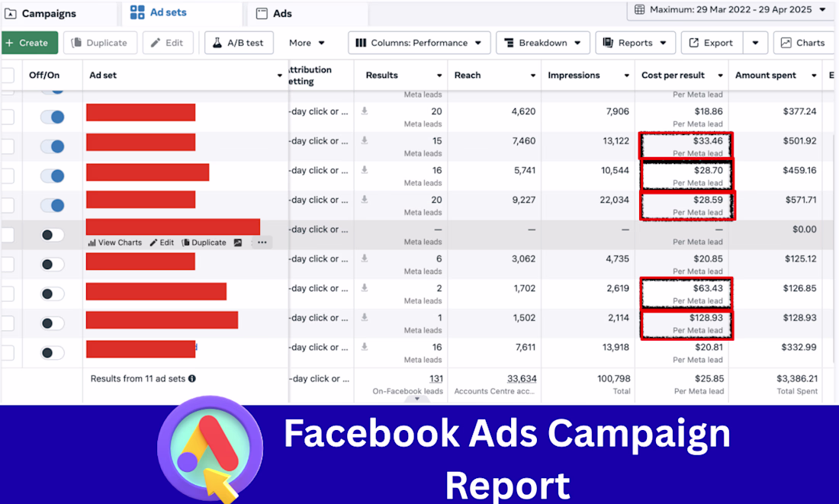Image resolution: width=839 pixels, height=504 pixels.
Task: Open Columns: Performance dropdown
Action: (419, 43)
